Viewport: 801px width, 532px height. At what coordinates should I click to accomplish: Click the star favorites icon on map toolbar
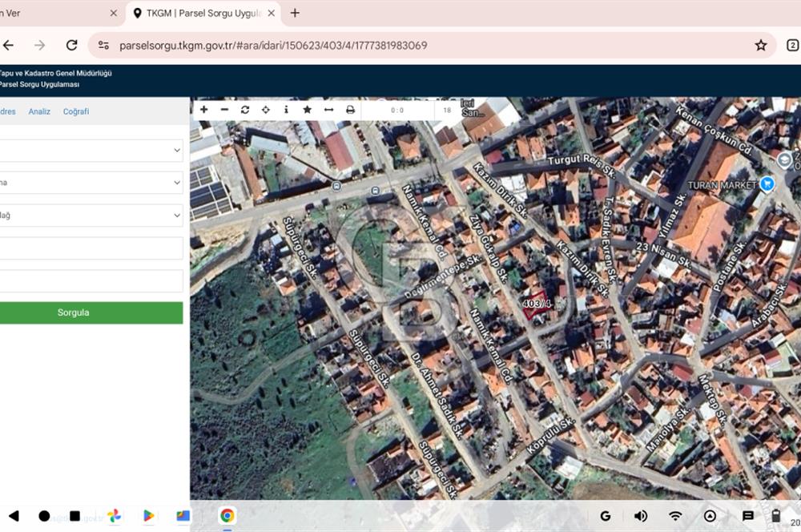(307, 108)
